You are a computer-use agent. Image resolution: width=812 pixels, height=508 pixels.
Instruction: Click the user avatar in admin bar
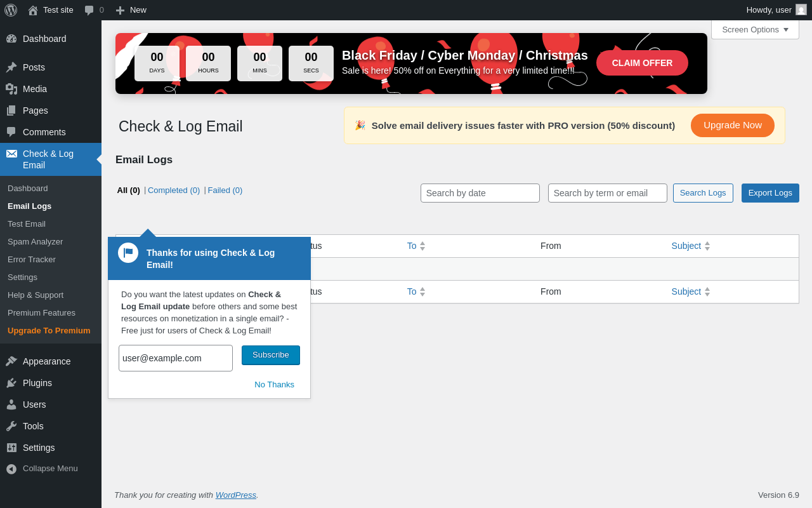point(801,10)
